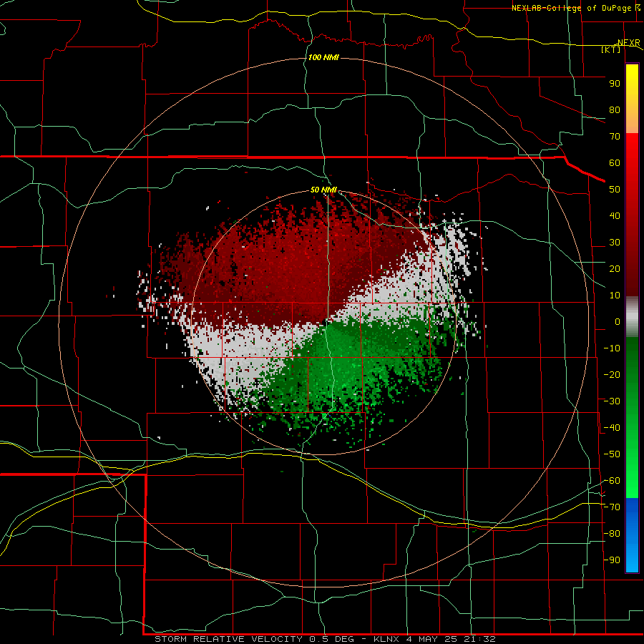Click the gray zero-velocity segment of color bar
Viewport: 644px width, 644px height.
[x=632, y=317]
